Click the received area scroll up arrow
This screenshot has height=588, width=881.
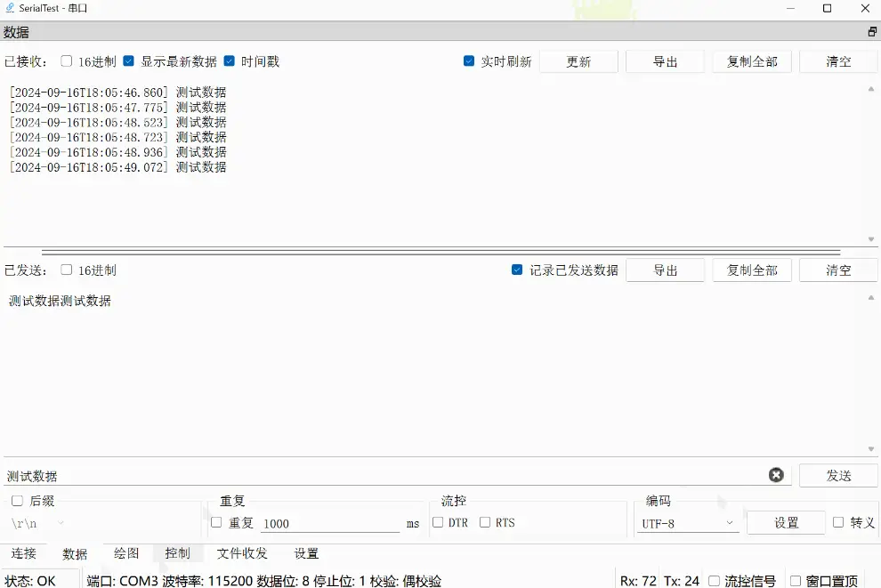871,89
